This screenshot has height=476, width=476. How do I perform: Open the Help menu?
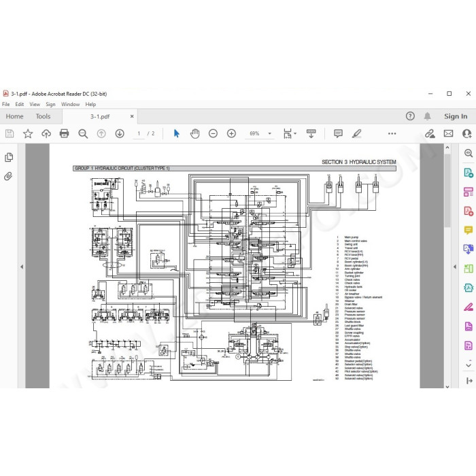coord(90,104)
